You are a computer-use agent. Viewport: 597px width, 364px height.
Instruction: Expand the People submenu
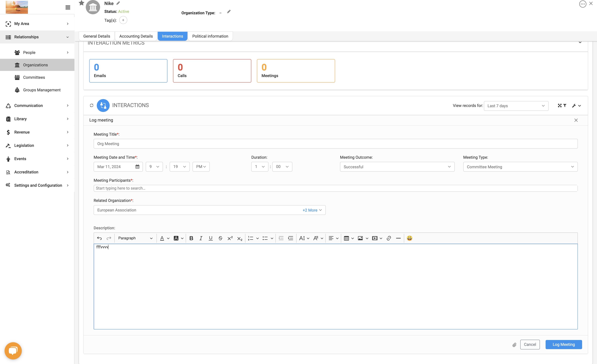(68, 52)
